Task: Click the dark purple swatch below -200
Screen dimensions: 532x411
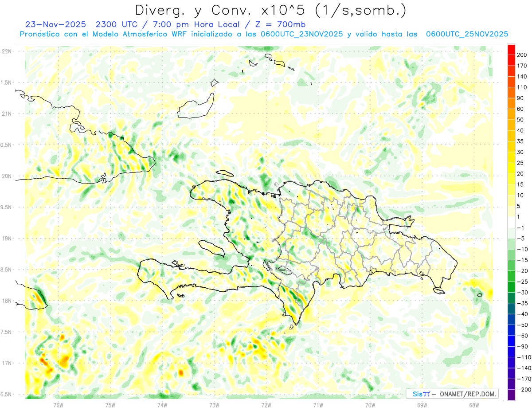Action: [511, 395]
